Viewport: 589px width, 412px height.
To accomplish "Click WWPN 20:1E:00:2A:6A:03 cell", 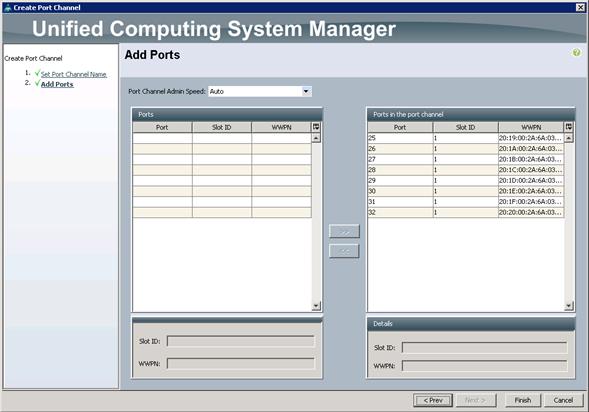I will 531,191.
